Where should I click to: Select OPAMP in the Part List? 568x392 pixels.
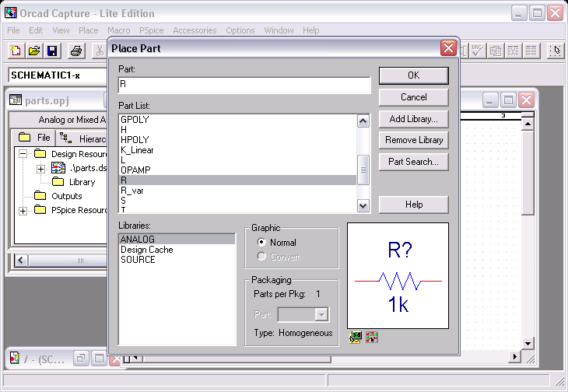237,170
